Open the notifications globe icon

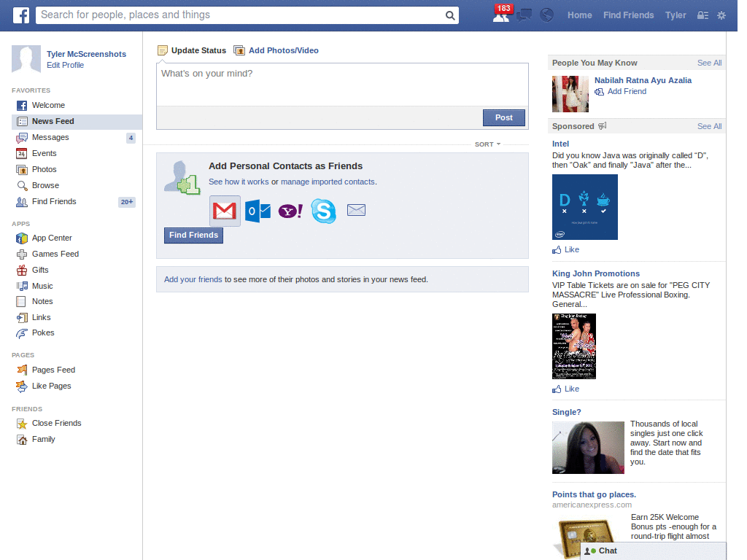546,15
